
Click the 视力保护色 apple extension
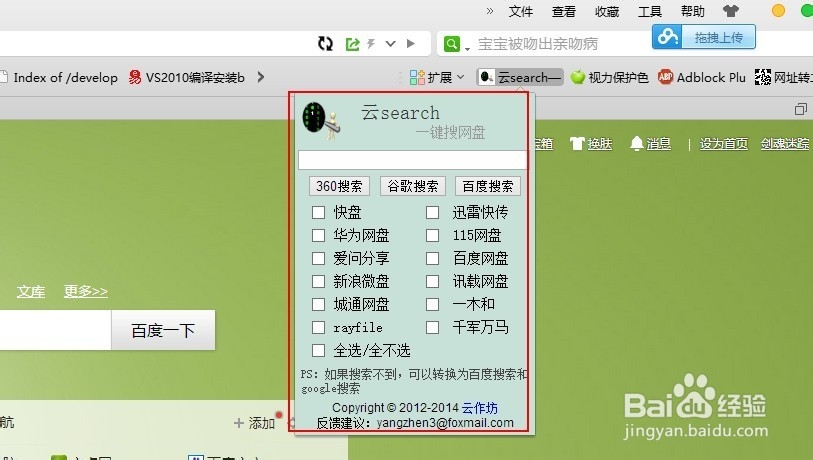pos(609,78)
